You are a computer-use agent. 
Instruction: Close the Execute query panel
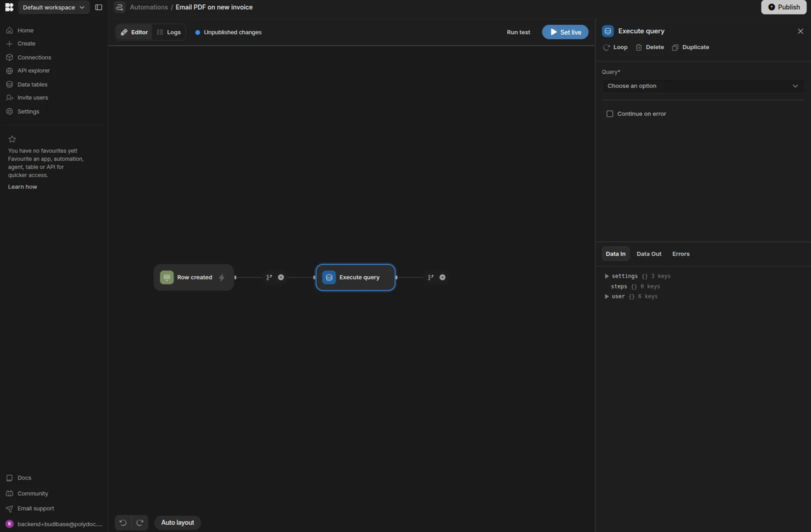pyautogui.click(x=800, y=31)
